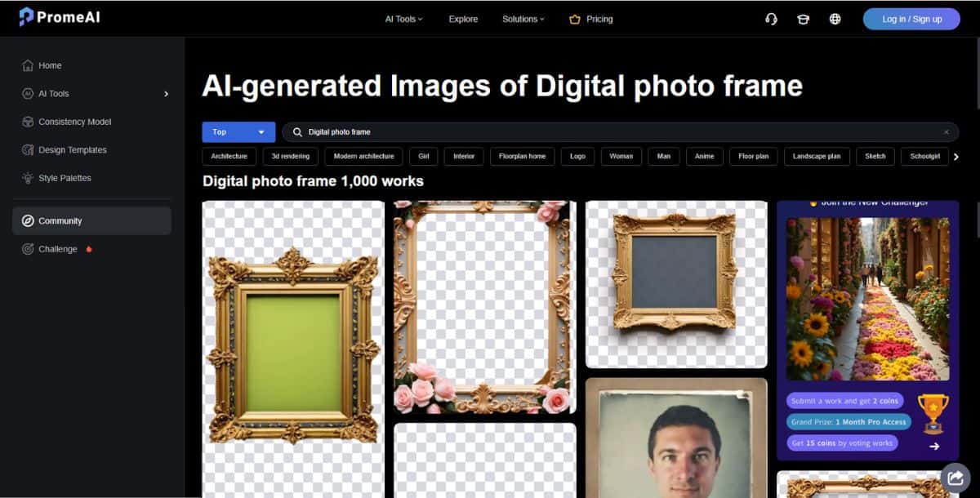980x498 pixels.
Task: Click the Digital photo frame 1,000 works text
Action: coord(313,181)
